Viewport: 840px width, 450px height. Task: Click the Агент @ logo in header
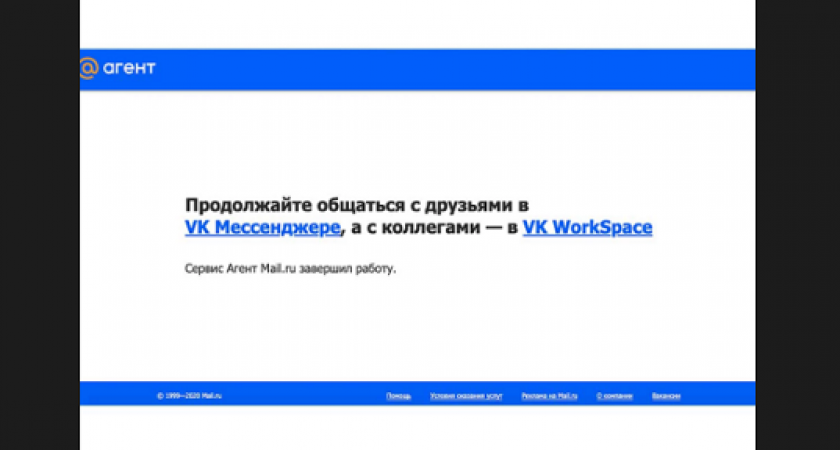click(x=118, y=69)
